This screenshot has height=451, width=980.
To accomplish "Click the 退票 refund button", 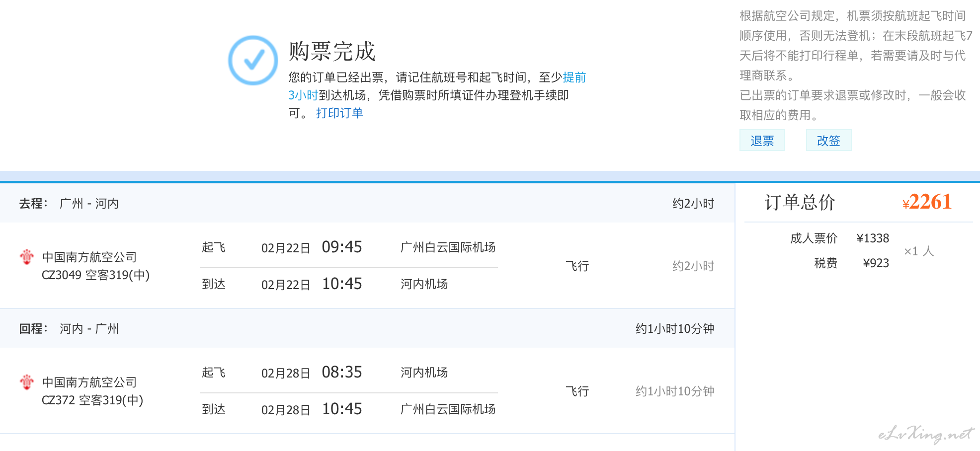I will point(762,141).
